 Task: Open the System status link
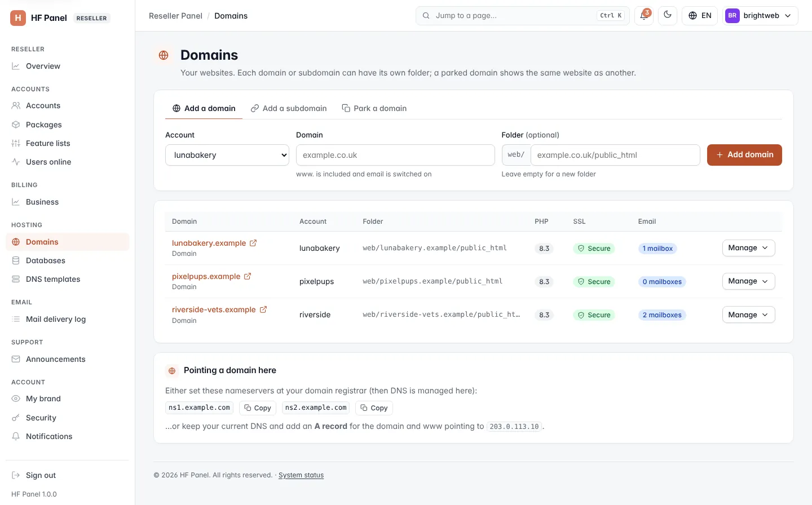point(301,475)
